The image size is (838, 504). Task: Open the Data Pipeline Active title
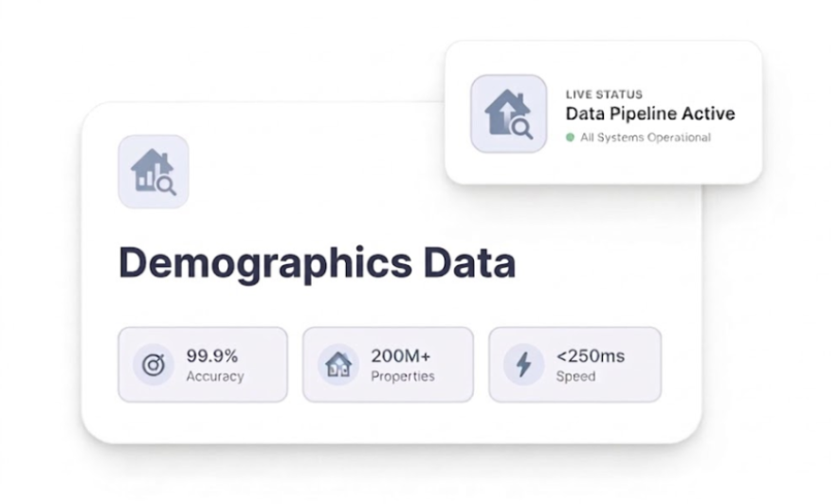(649, 115)
